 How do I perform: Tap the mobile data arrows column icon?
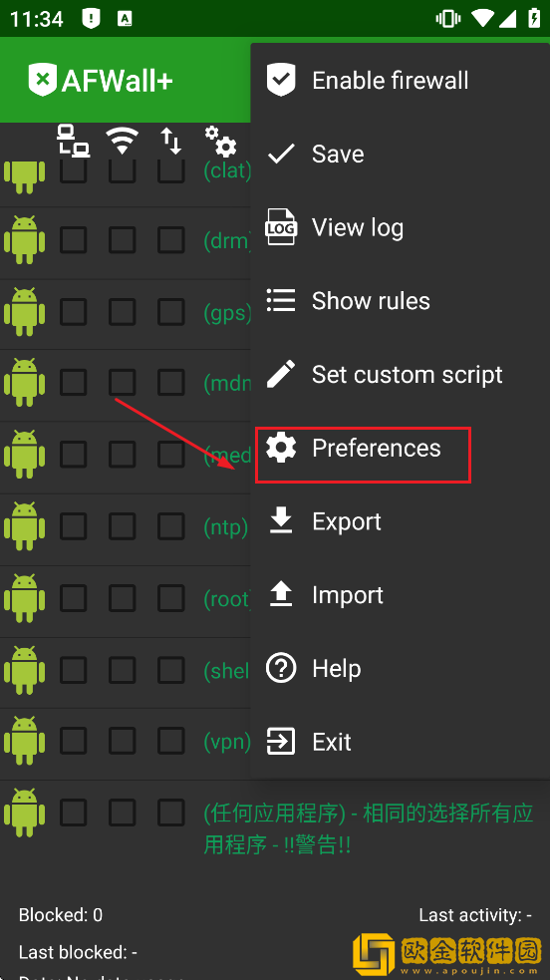(171, 140)
